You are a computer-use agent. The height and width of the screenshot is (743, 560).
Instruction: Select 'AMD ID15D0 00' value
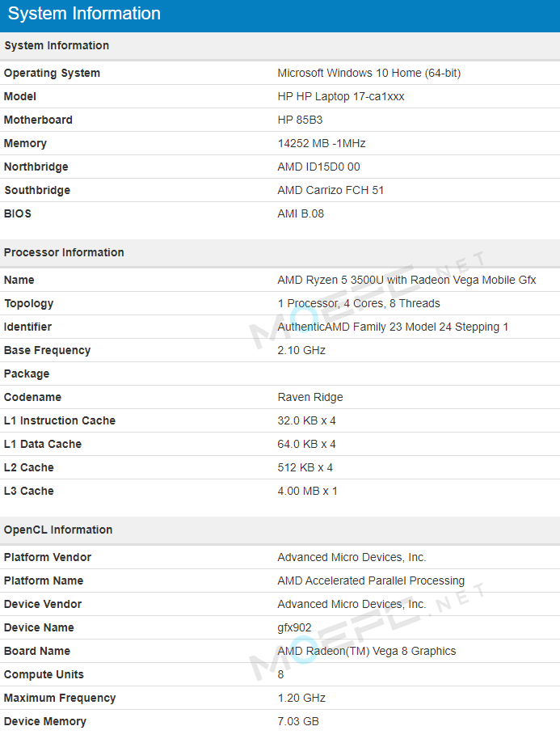319,167
